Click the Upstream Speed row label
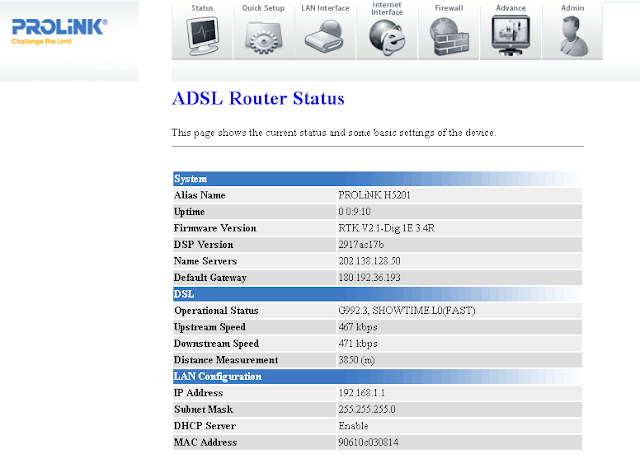Viewport: 640px width, 468px height. tap(210, 327)
